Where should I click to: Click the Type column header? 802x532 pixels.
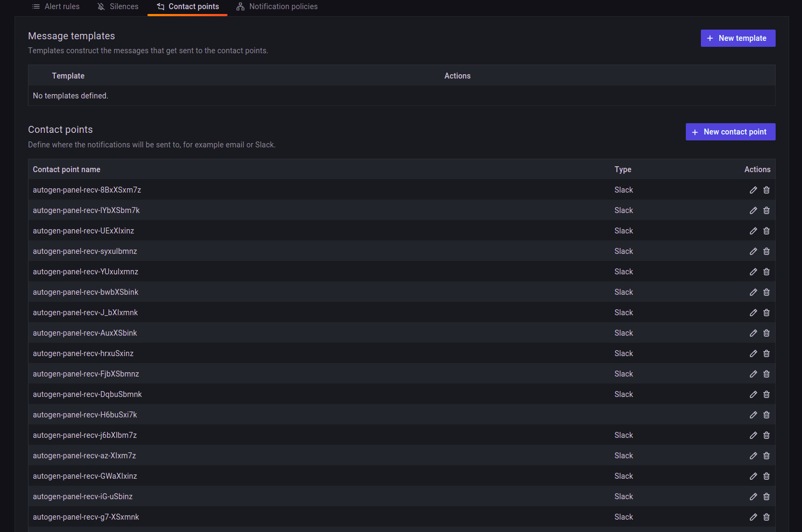pyautogui.click(x=623, y=169)
